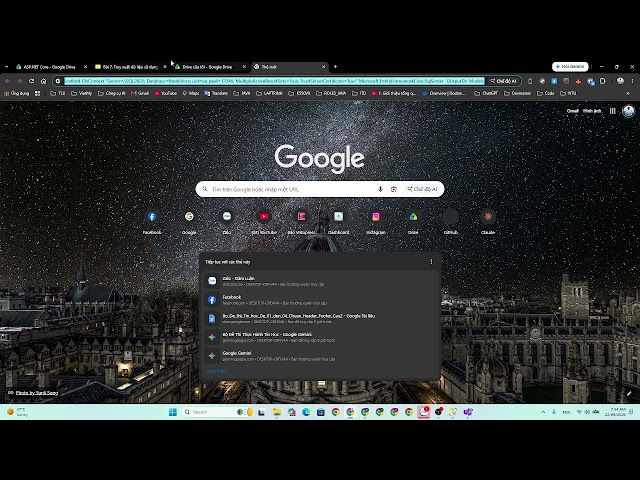640x480 pixels.
Task: Click the AI mode button in the search box
Action: point(422,189)
